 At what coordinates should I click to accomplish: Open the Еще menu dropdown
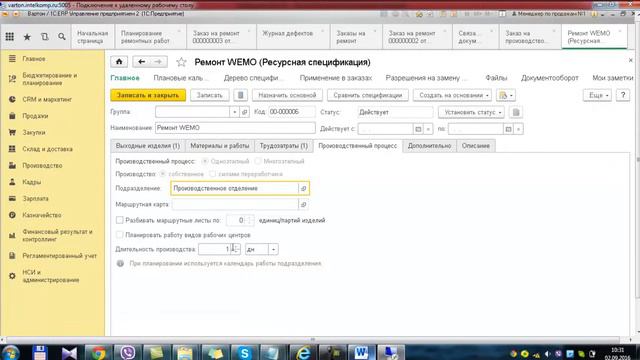(597, 95)
